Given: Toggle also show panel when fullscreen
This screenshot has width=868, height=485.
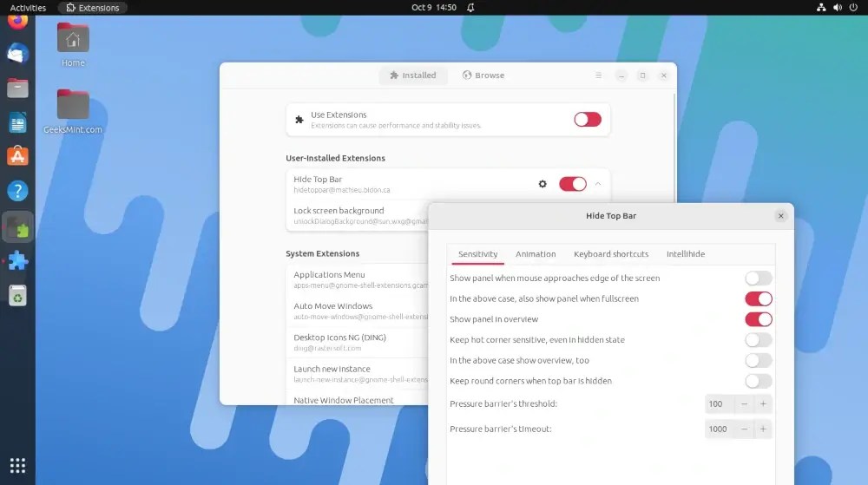Looking at the screenshot, I should coord(759,298).
